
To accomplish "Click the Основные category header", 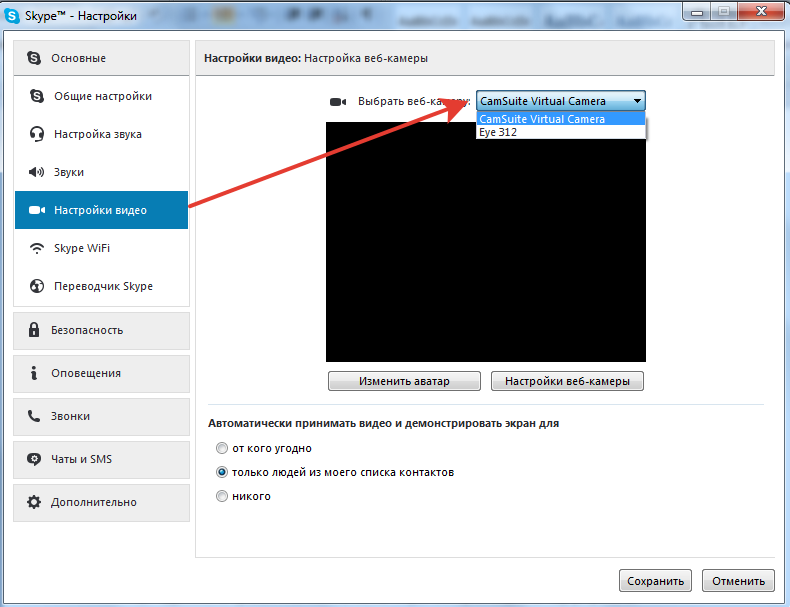I will click(101, 58).
